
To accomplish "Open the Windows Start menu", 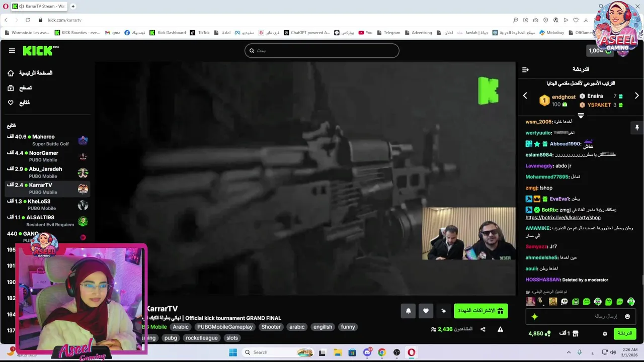I will (x=233, y=352).
